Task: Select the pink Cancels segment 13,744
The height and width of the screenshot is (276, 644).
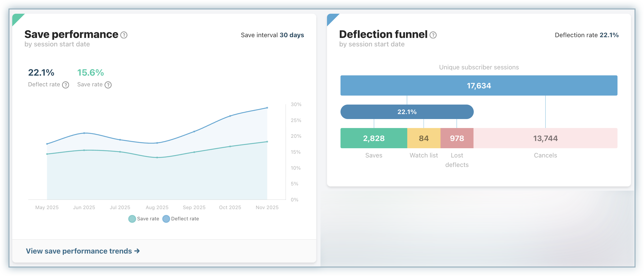Action: tap(545, 138)
